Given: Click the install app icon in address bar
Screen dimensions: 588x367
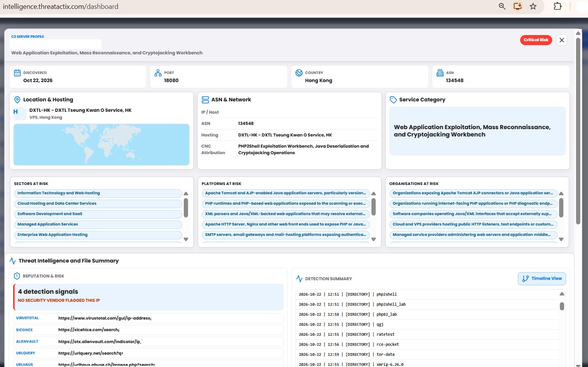Looking at the screenshot, I should coord(517,6).
